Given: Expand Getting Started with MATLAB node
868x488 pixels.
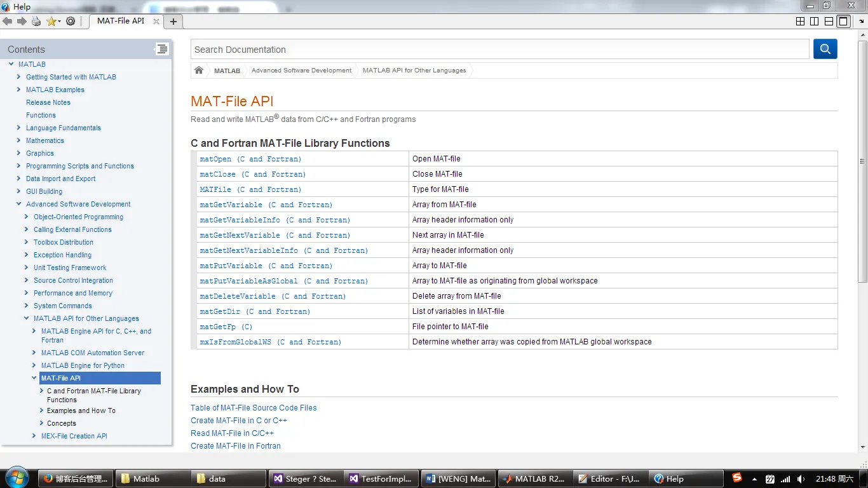Looking at the screenshot, I should click(x=19, y=77).
